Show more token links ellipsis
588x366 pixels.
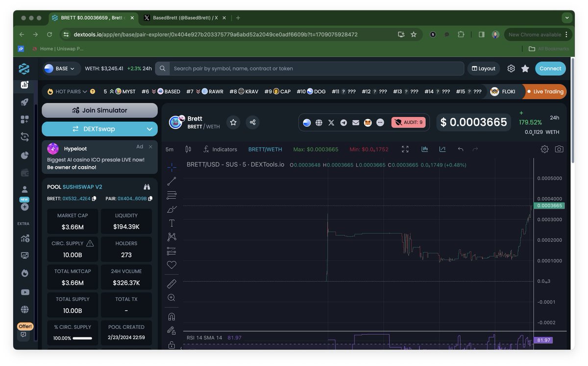pos(380,123)
